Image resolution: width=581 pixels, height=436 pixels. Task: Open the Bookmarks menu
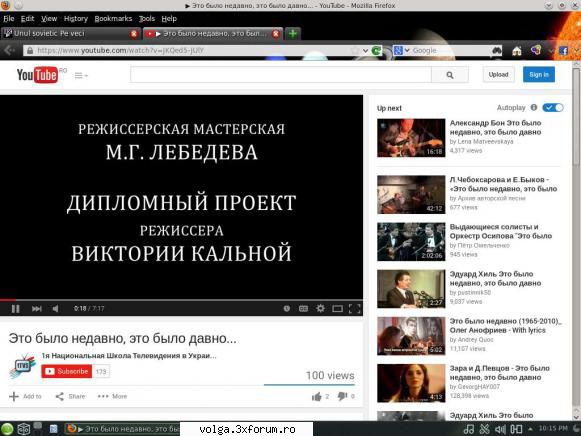113,19
